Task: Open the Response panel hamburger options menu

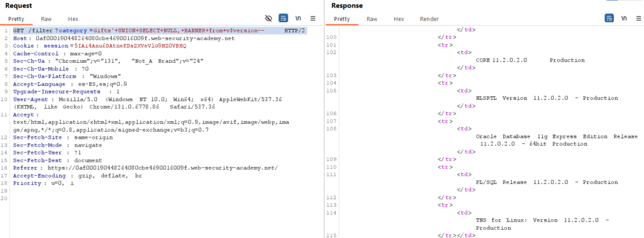Action: point(638,18)
